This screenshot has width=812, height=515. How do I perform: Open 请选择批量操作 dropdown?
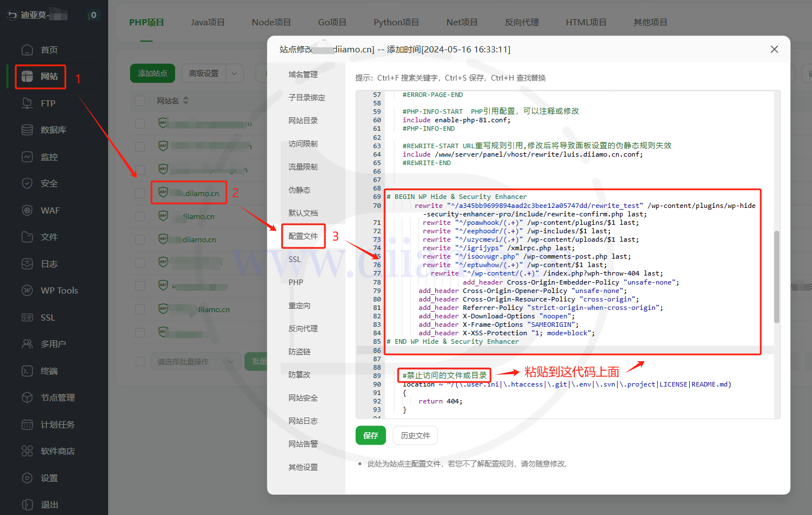(x=195, y=361)
